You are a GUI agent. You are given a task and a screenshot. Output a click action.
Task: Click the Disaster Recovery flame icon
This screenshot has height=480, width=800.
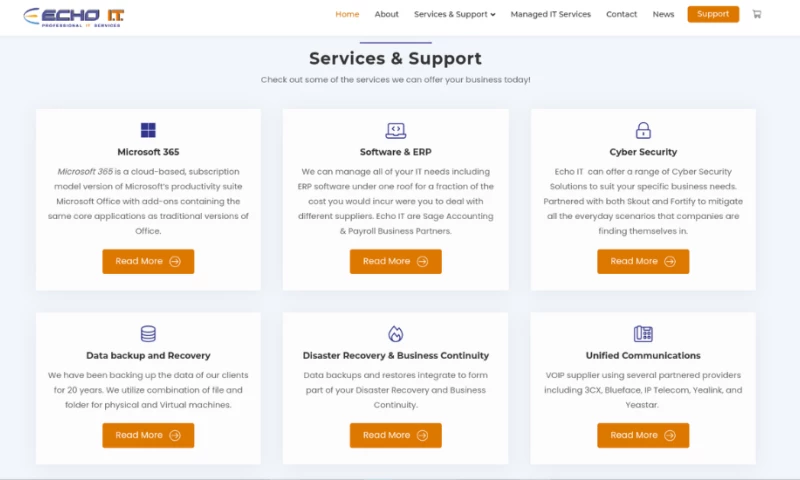395,334
